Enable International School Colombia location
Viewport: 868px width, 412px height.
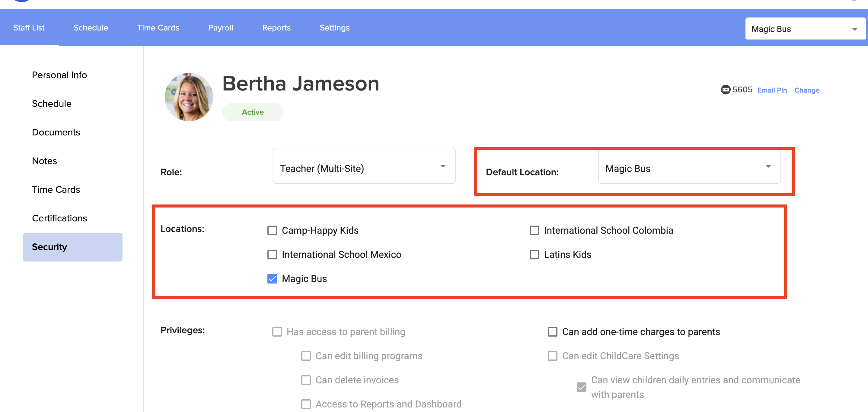tap(534, 230)
